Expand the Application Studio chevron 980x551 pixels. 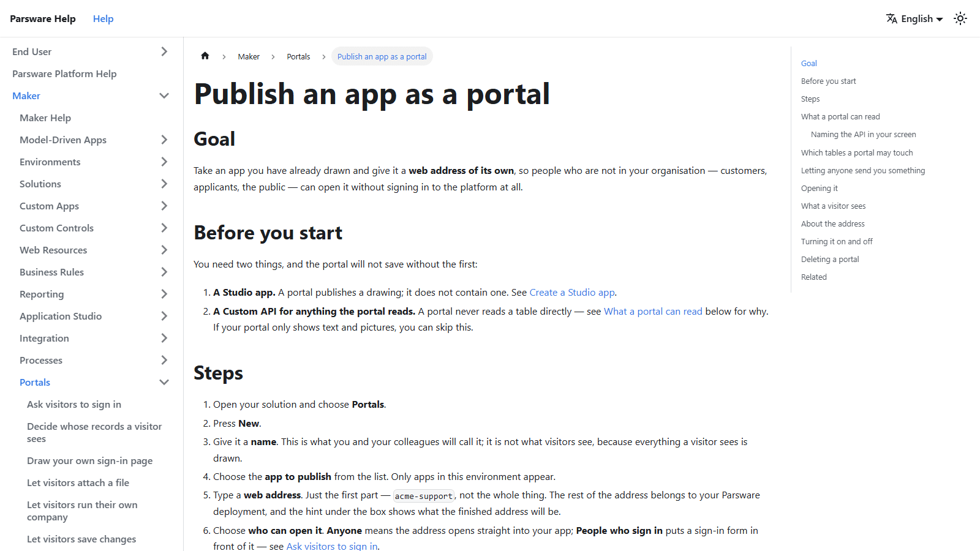pos(164,316)
